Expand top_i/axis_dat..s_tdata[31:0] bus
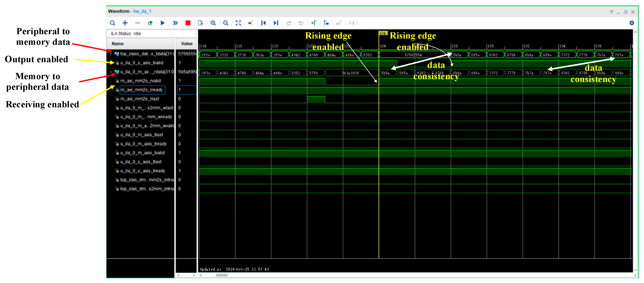The height and width of the screenshot is (283, 644). coord(111,54)
